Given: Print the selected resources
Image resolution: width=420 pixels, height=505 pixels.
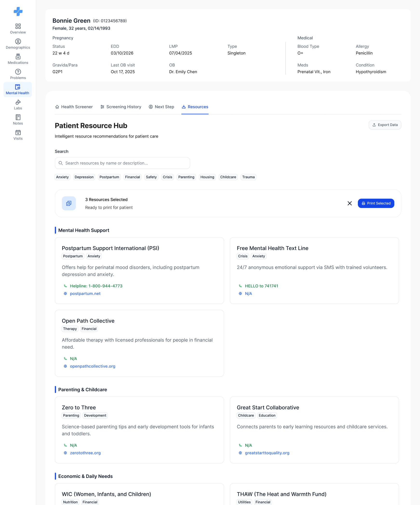Looking at the screenshot, I should tap(376, 203).
